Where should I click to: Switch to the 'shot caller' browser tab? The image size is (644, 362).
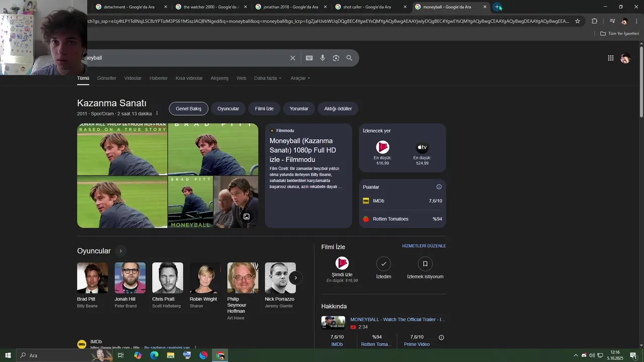coord(371,7)
